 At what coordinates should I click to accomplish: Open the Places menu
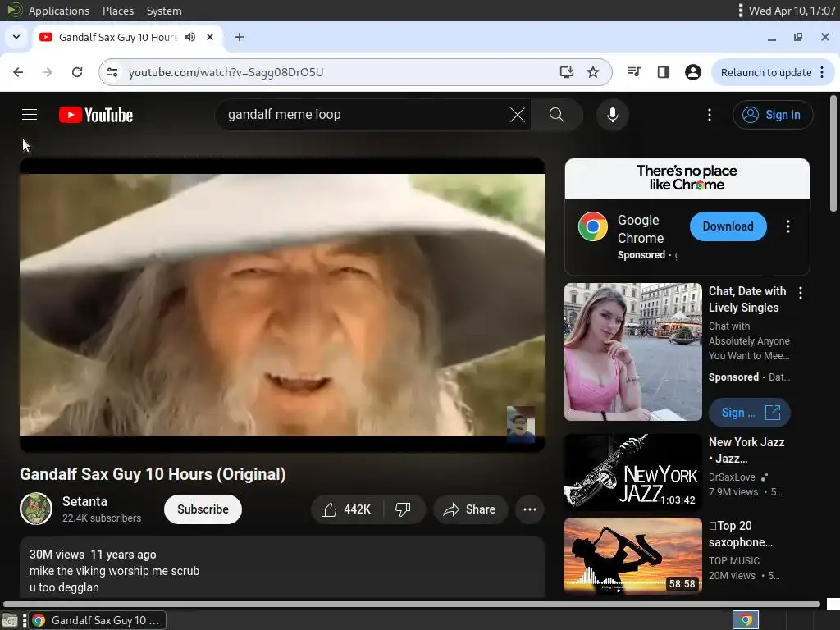tap(118, 11)
